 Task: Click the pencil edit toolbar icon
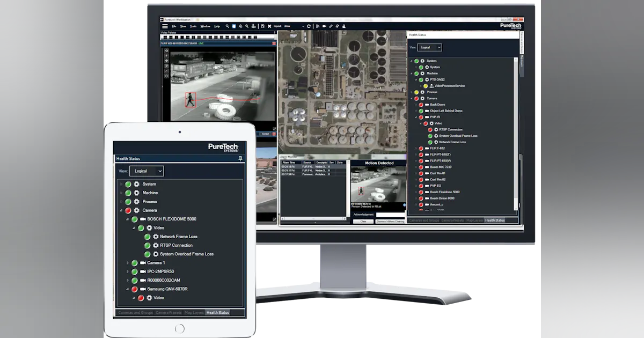pos(331,26)
